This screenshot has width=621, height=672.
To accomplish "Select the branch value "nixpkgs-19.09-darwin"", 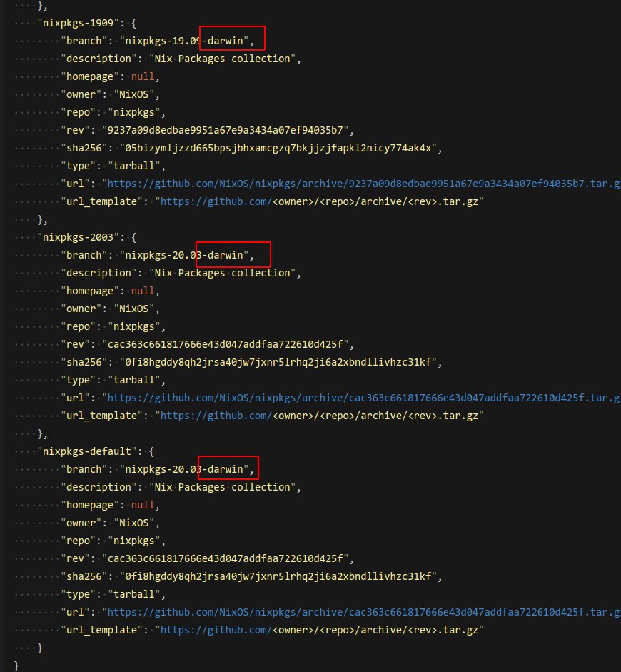I will [x=184, y=41].
